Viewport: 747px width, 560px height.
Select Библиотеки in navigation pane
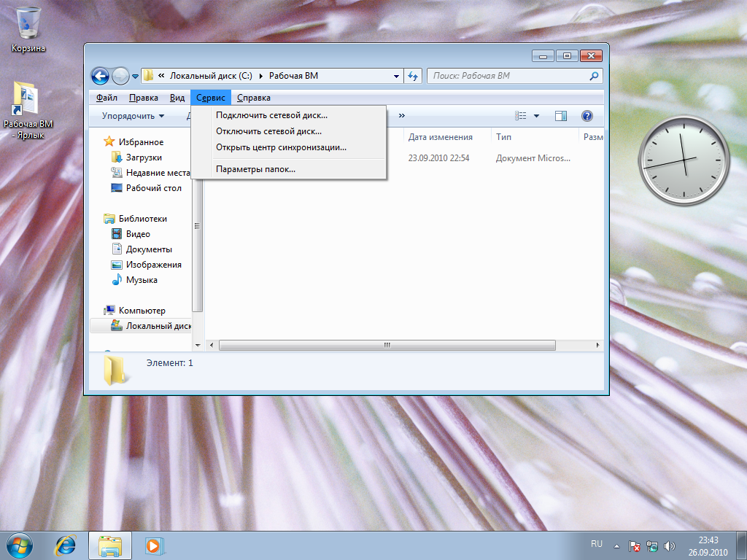(143, 219)
